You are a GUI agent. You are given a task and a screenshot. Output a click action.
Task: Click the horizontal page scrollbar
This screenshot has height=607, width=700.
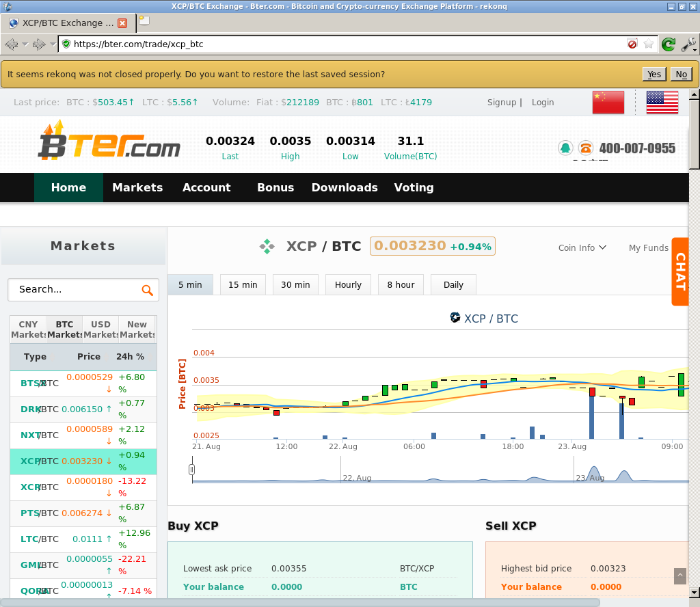coord(300,602)
